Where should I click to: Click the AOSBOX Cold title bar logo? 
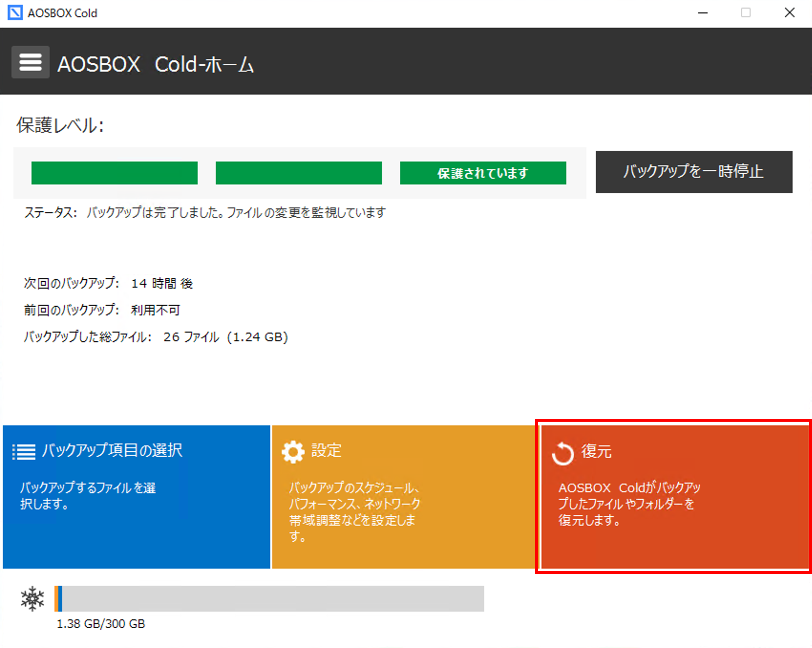15,13
